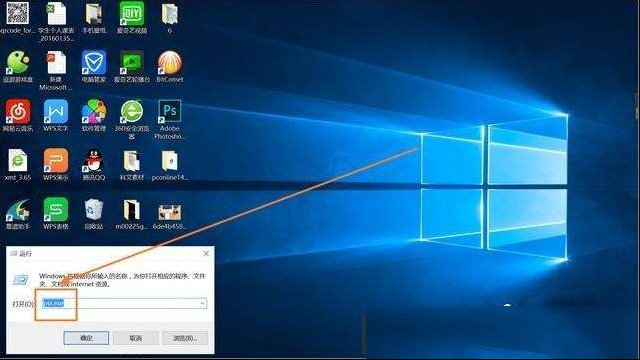640x360 pixels.
Task: Click the 确定 button in Run dialog
Action: click(x=86, y=338)
